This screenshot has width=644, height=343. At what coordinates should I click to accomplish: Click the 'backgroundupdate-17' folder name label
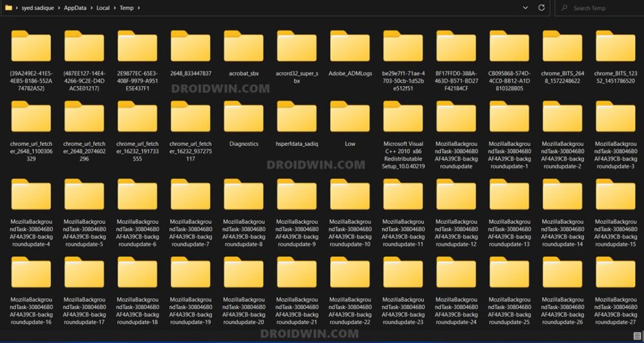tap(84, 311)
